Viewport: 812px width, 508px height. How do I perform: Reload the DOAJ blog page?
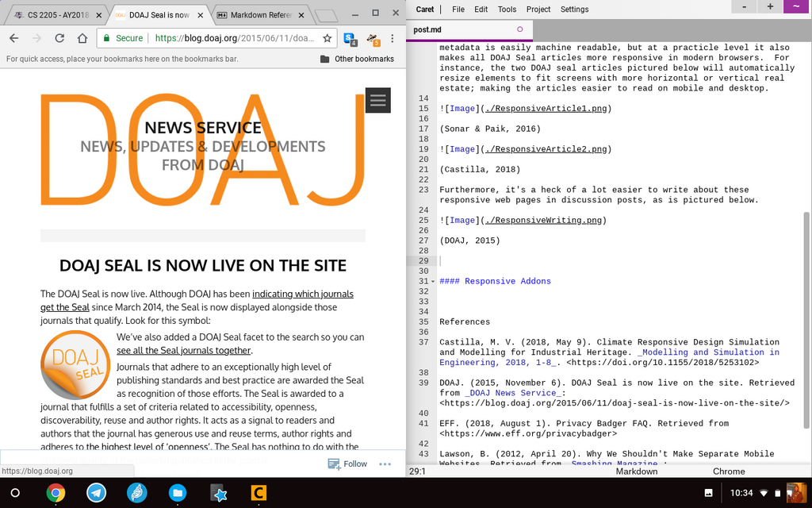tap(59, 38)
